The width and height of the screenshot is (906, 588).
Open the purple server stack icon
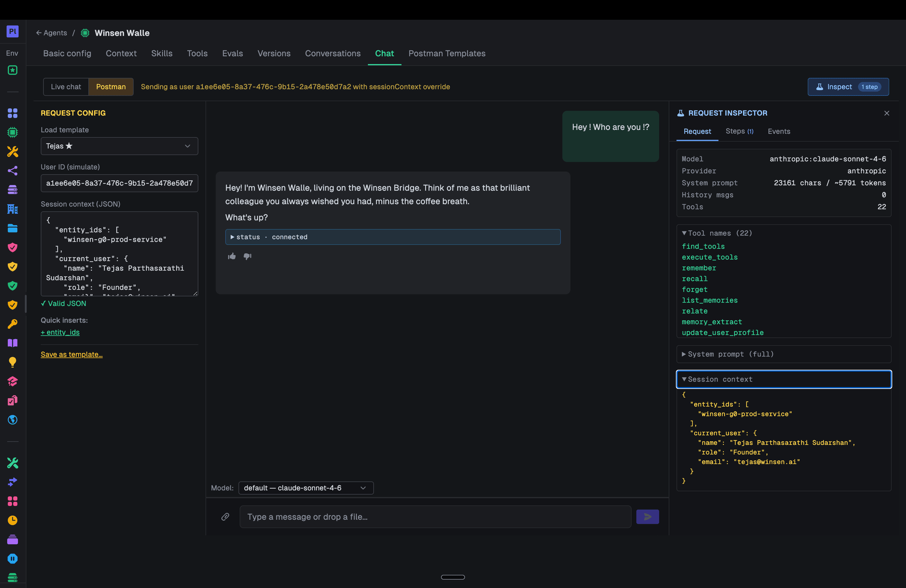13,190
